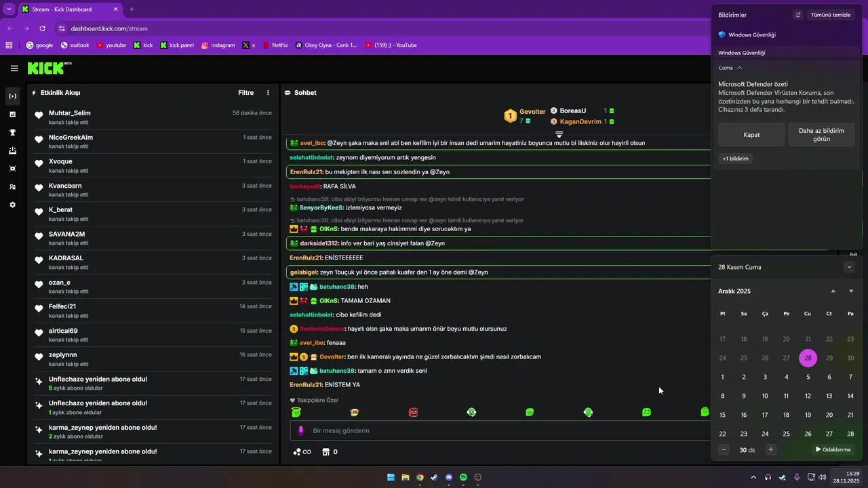Click Tümünü temizle in notifications

coord(831,15)
